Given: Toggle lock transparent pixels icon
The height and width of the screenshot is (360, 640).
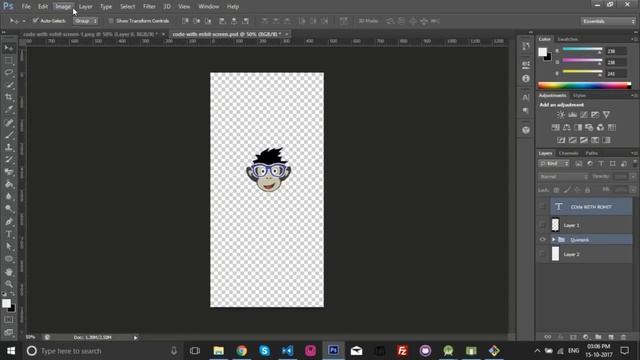Looking at the screenshot, I should (556, 190).
